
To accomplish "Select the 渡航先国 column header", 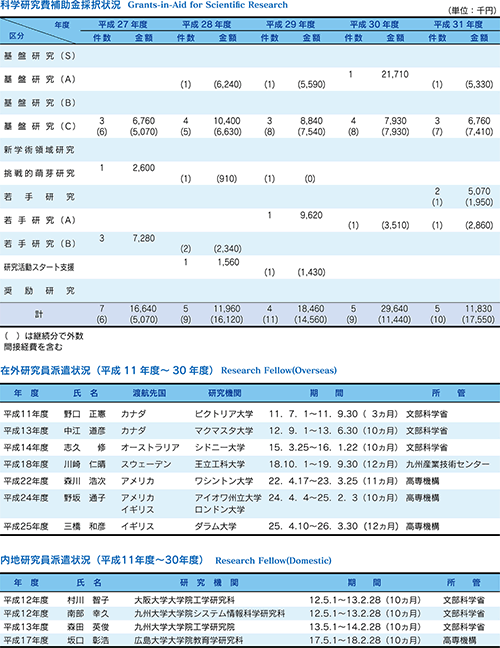I will [x=149, y=393].
